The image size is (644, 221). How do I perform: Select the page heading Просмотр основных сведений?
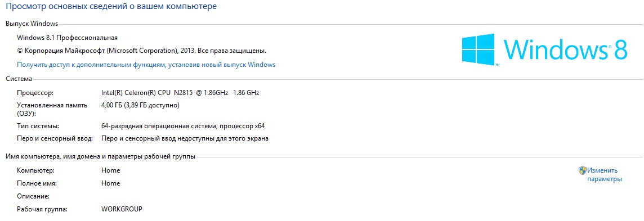click(111, 7)
